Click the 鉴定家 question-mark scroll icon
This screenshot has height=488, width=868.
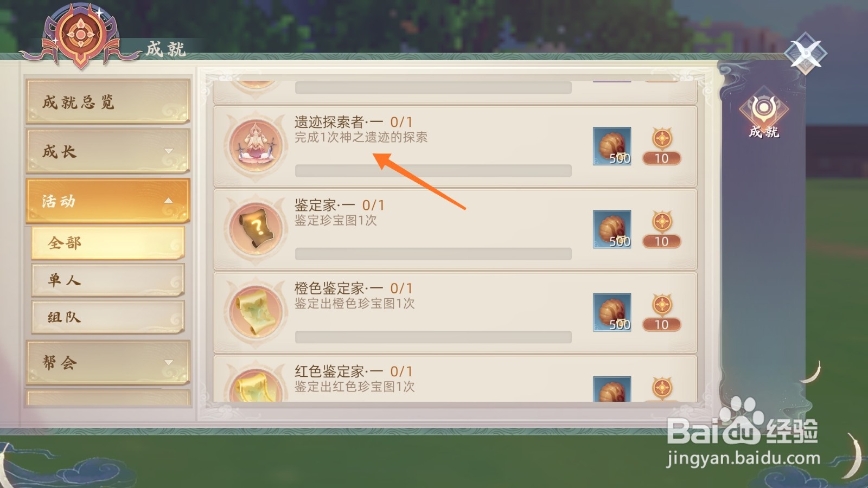click(256, 229)
